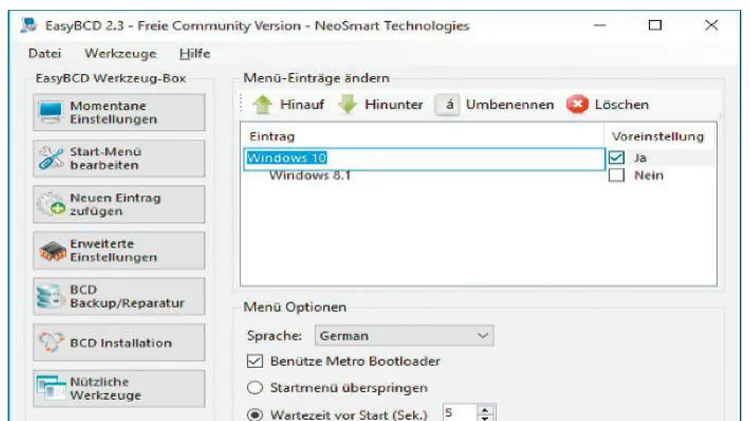Screen dimensions: 750x421
Task: Click the arrows icon for BCD Installation
Action: 51,342
